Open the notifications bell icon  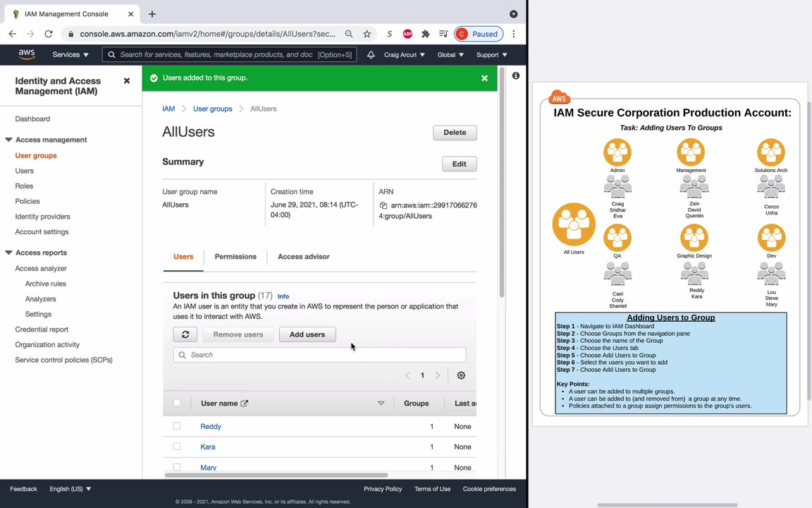point(371,54)
